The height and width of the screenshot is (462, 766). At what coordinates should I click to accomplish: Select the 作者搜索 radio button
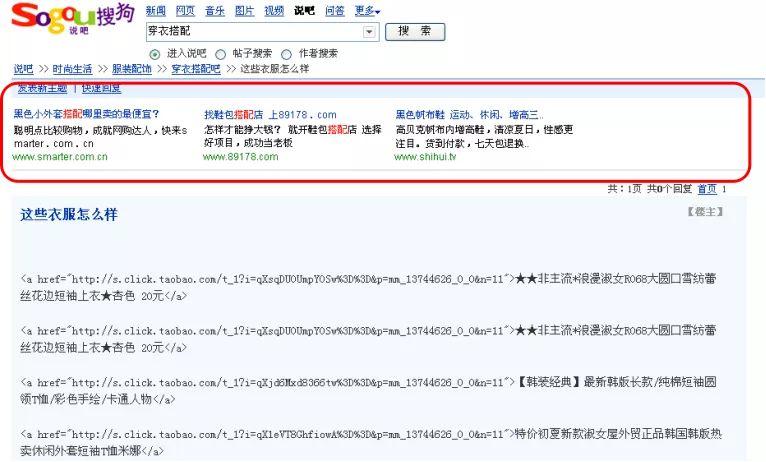(287, 54)
